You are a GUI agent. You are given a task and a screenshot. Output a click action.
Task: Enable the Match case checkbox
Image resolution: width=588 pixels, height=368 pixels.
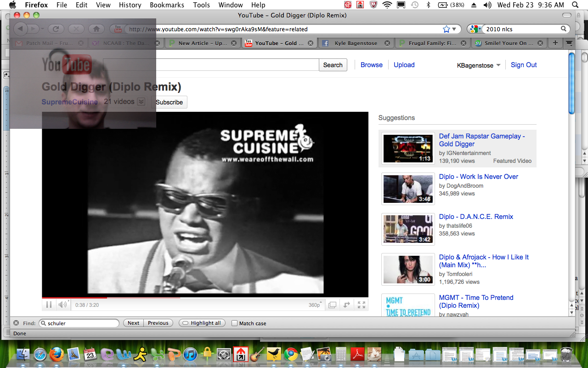[x=235, y=323]
